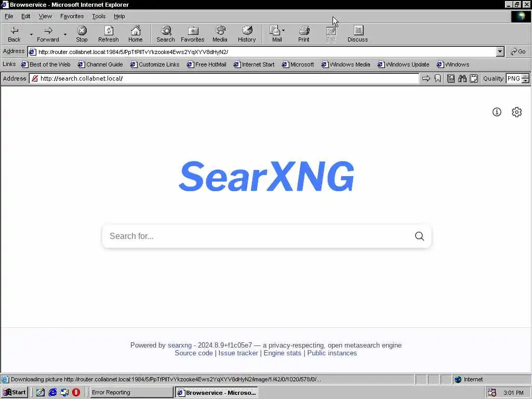Open the Media pane
This screenshot has height=399, width=532.
click(x=220, y=34)
